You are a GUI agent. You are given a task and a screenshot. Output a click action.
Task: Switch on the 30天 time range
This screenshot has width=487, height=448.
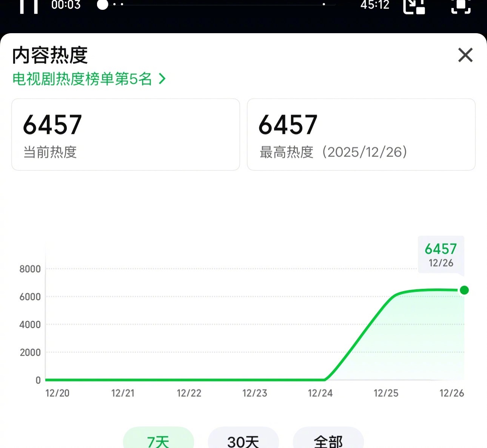[243, 440]
